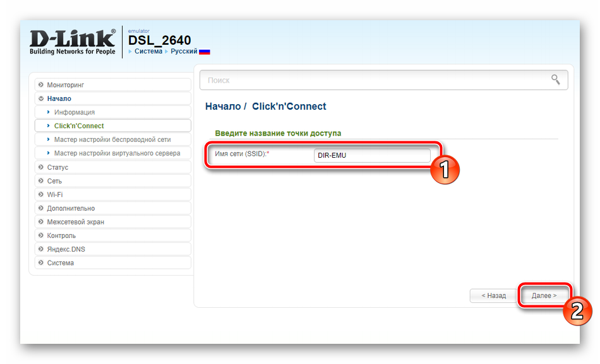Click the Click'n'Connect breadcrumb heading
This screenshot has height=364, width=600.
click(289, 106)
